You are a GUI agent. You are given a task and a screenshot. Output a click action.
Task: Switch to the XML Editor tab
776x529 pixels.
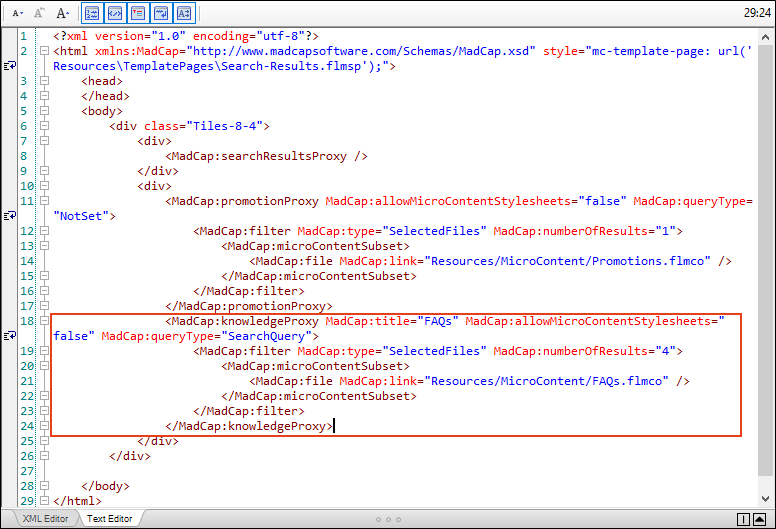point(45,519)
